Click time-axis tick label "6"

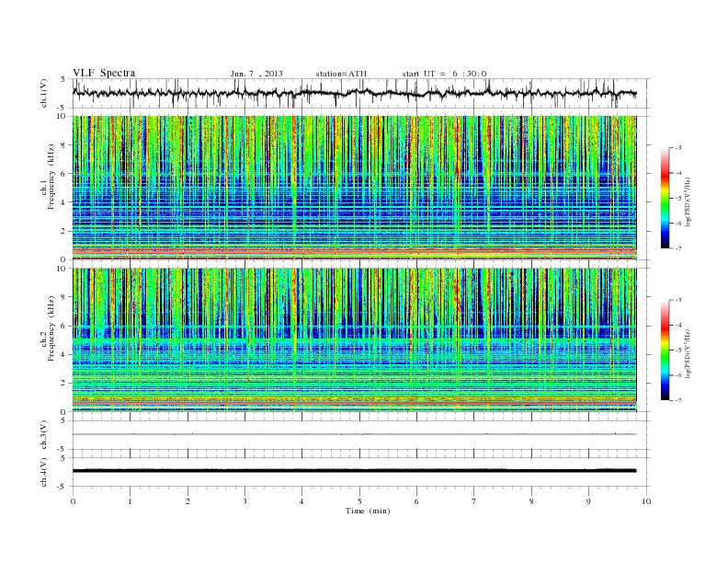tap(416, 501)
